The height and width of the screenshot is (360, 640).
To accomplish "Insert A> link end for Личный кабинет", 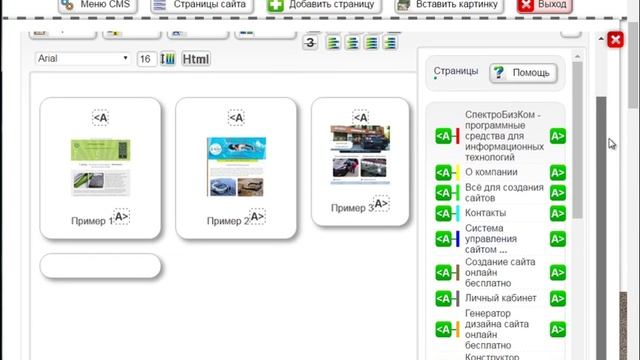I will (558, 298).
